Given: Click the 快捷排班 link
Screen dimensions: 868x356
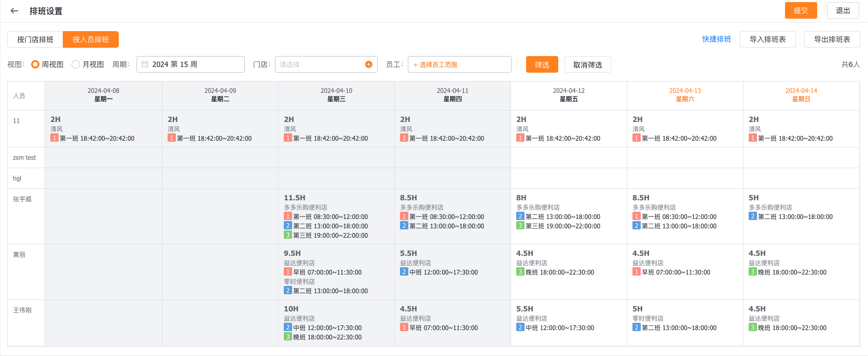Looking at the screenshot, I should 717,39.
